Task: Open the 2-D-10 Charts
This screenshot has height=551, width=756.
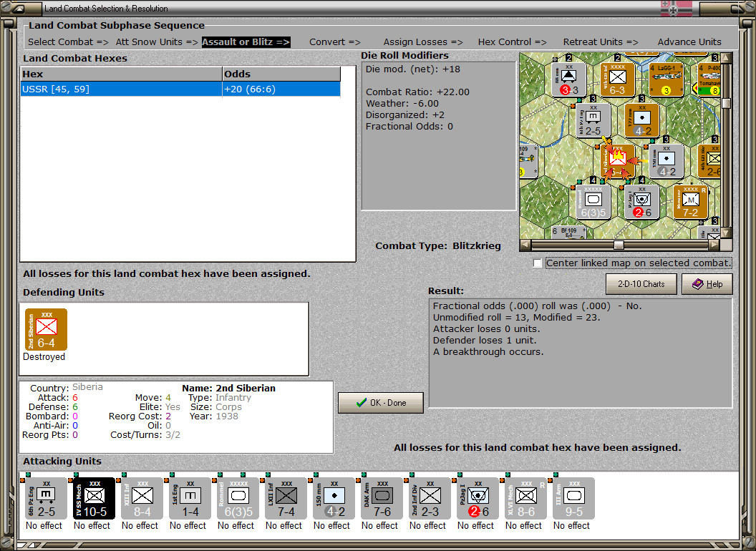Action: [x=641, y=284]
